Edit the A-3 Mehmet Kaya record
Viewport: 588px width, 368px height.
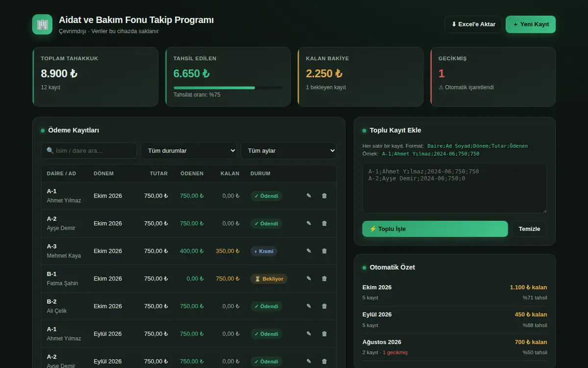click(309, 251)
